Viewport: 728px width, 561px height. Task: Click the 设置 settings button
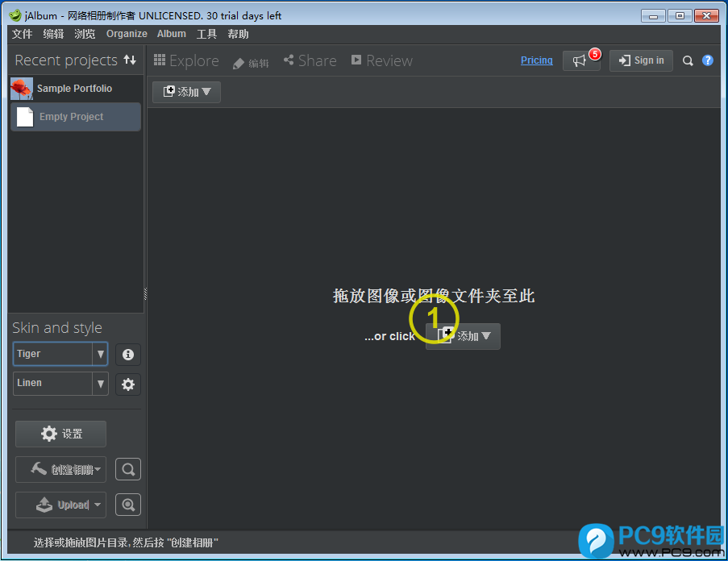coord(60,434)
